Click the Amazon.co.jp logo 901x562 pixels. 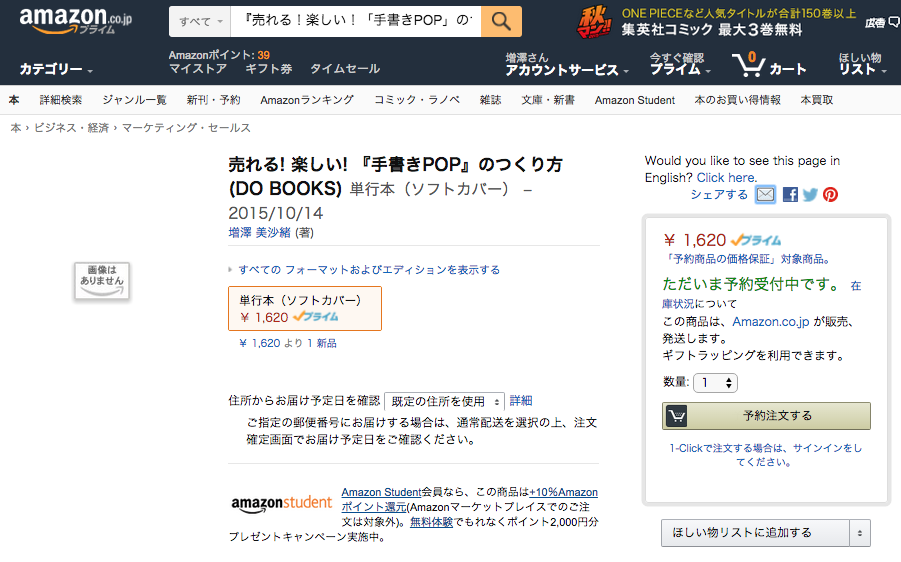coord(75,21)
